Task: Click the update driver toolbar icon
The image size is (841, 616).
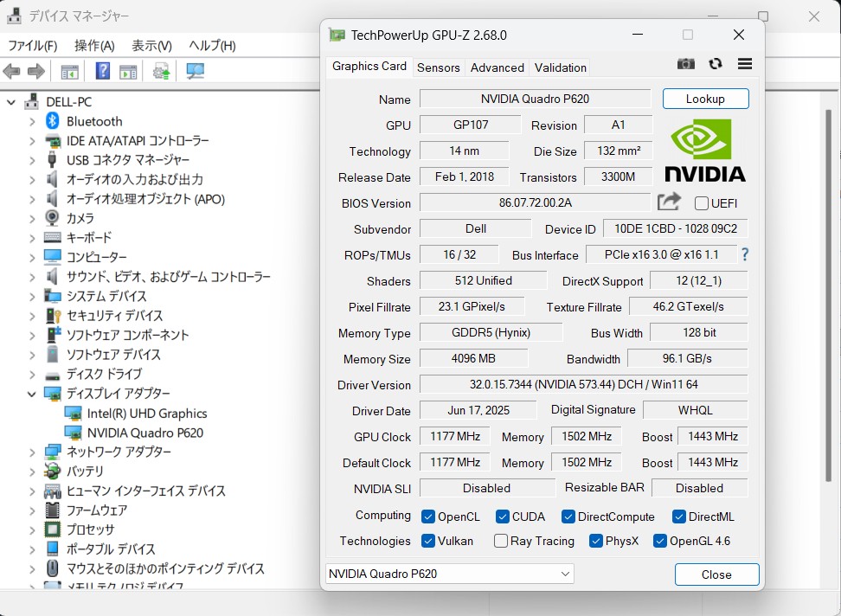Action: click(161, 71)
